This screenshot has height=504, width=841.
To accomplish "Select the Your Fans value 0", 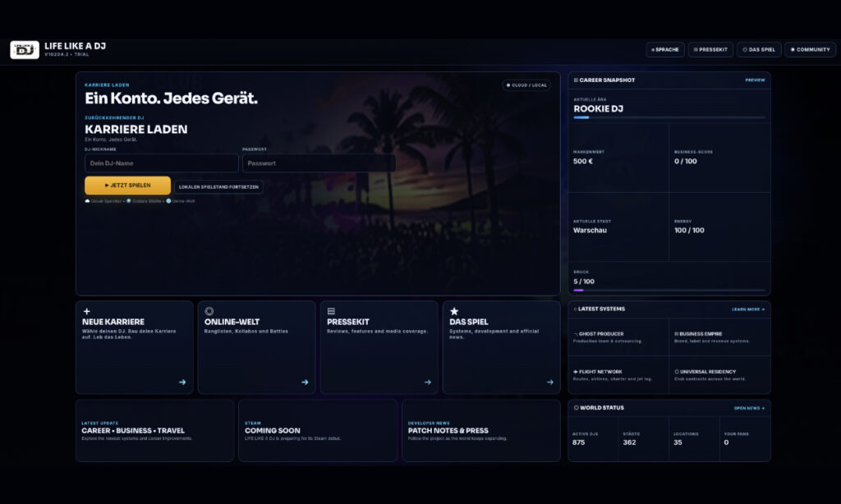I will coord(726,442).
